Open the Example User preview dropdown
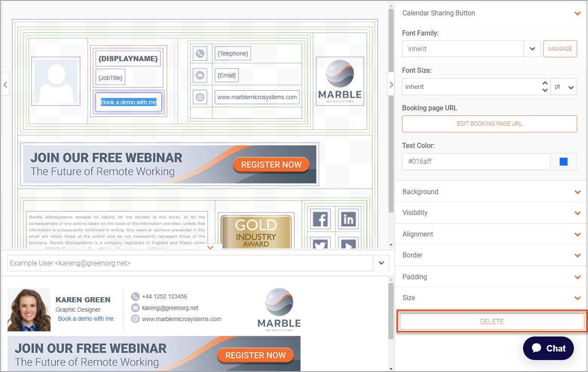Screen dimensions: 588x372 click(381, 263)
